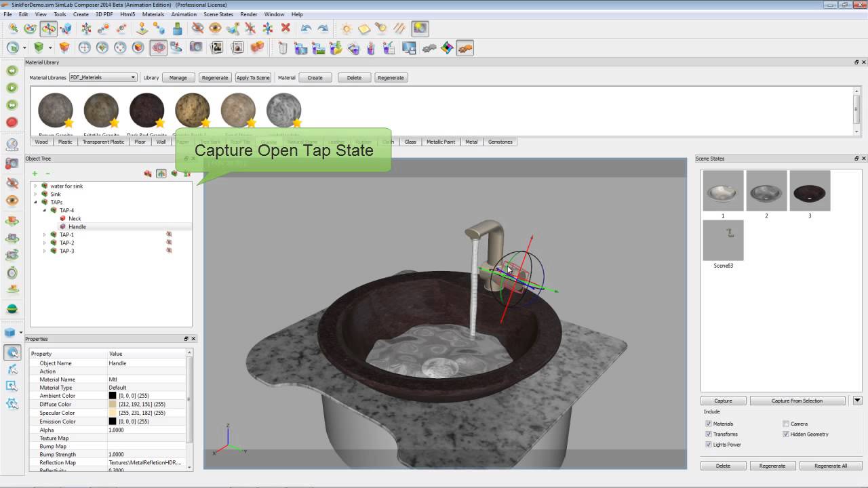868x488 pixels.
Task: Expand the water for sink tree node
Action: [35, 186]
